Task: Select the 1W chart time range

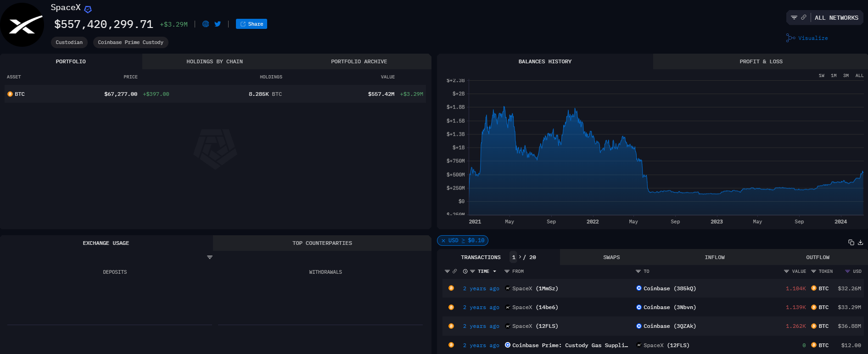Action: pos(821,76)
